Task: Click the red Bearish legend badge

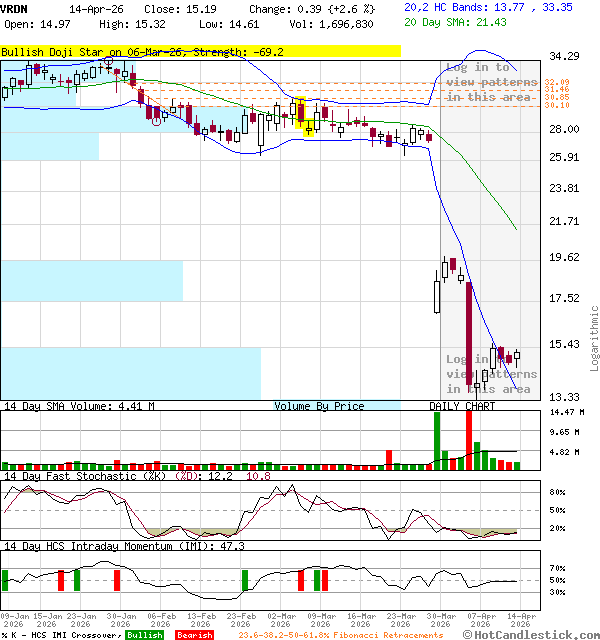Action: click(x=193, y=635)
